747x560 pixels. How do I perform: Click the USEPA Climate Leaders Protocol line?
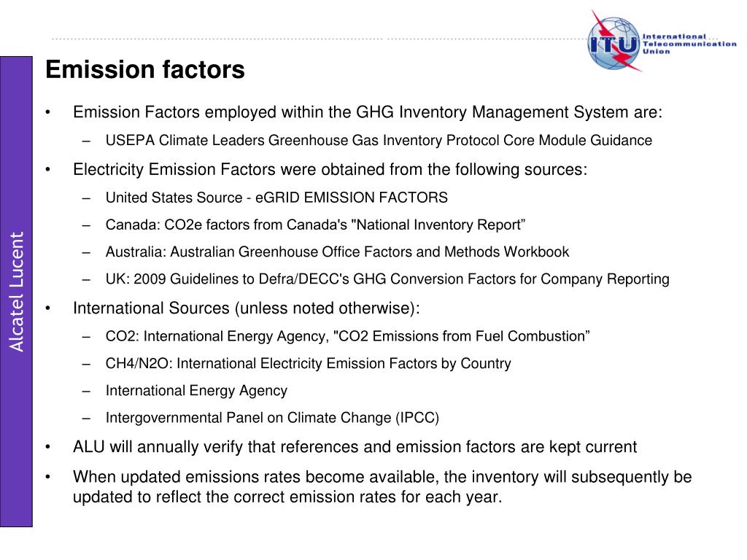coord(379,141)
